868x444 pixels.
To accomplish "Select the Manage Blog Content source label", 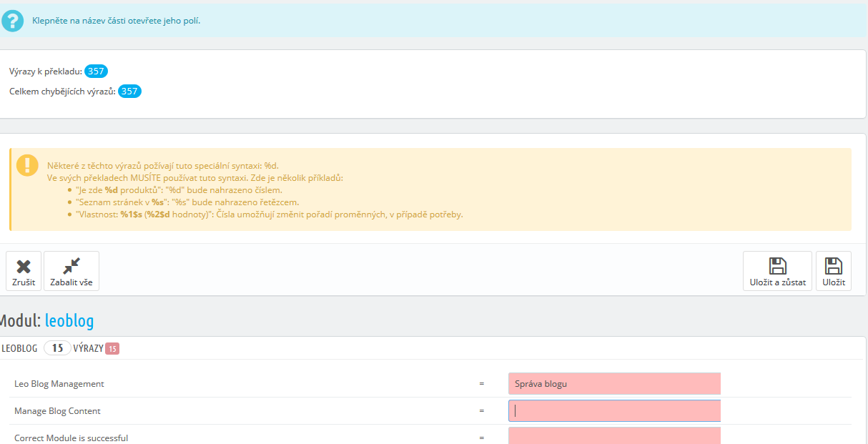I will click(57, 411).
